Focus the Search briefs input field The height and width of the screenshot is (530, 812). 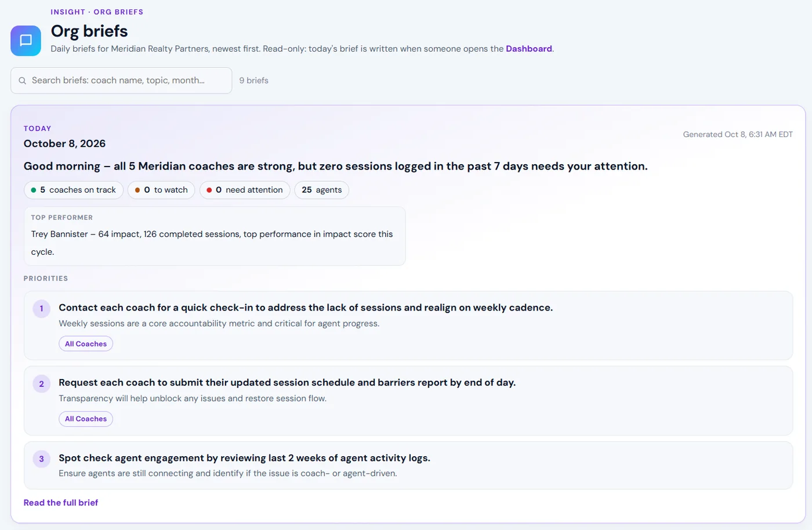tap(121, 81)
